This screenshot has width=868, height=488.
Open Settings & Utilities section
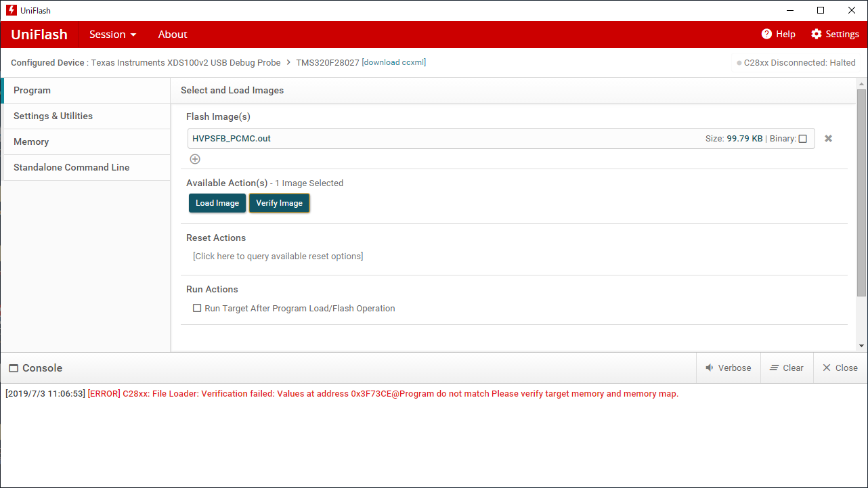pos(85,116)
